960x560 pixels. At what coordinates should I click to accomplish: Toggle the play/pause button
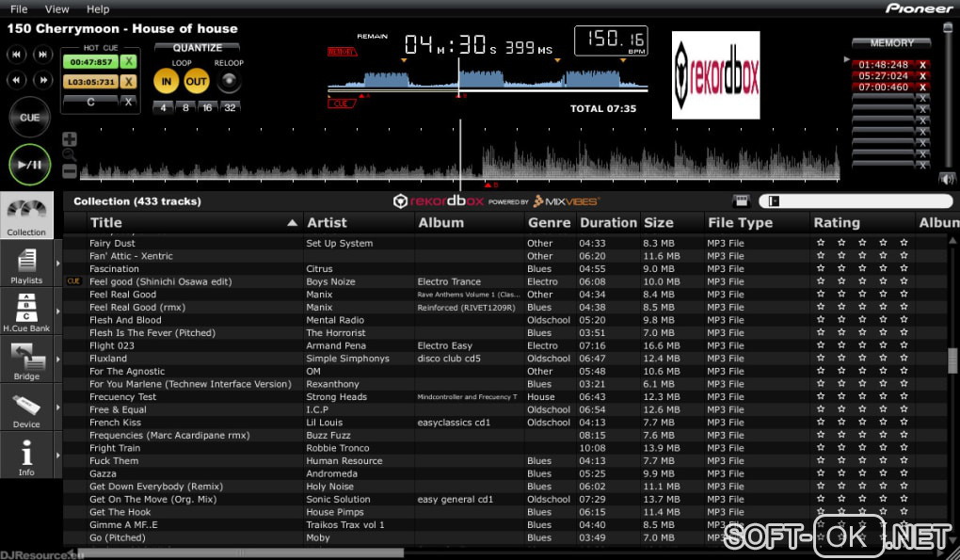[x=29, y=165]
